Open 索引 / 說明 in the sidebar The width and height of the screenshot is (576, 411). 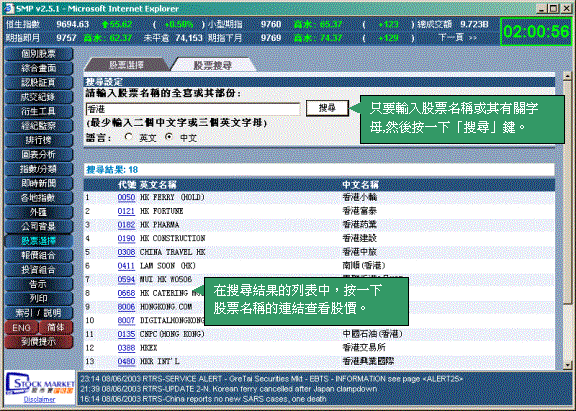coord(39,313)
